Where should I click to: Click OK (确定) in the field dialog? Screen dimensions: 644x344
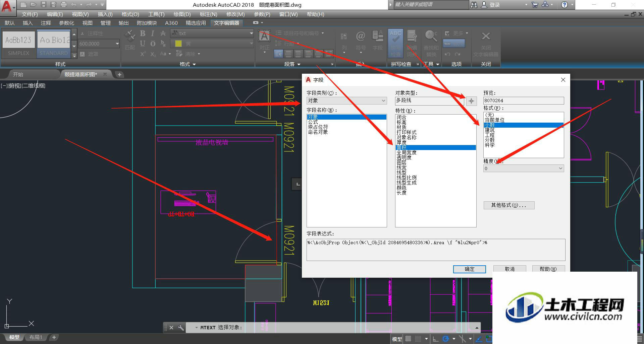tap(469, 269)
